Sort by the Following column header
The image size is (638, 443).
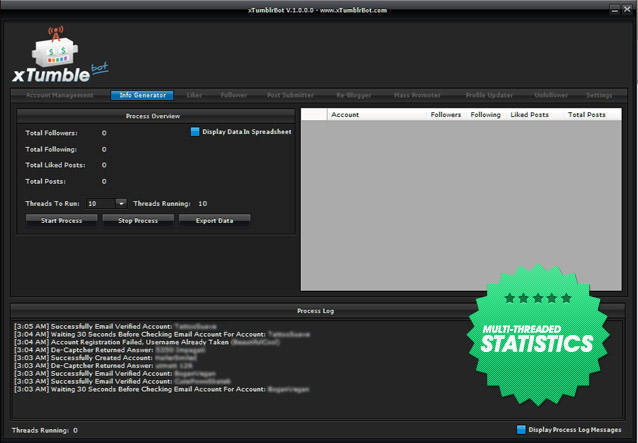pos(485,115)
